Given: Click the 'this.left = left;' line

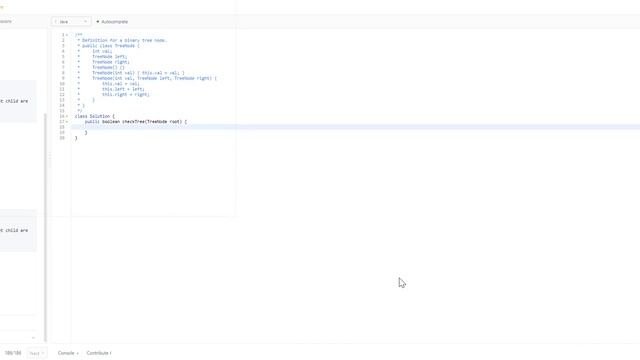Looking at the screenshot, I should coord(123,89).
